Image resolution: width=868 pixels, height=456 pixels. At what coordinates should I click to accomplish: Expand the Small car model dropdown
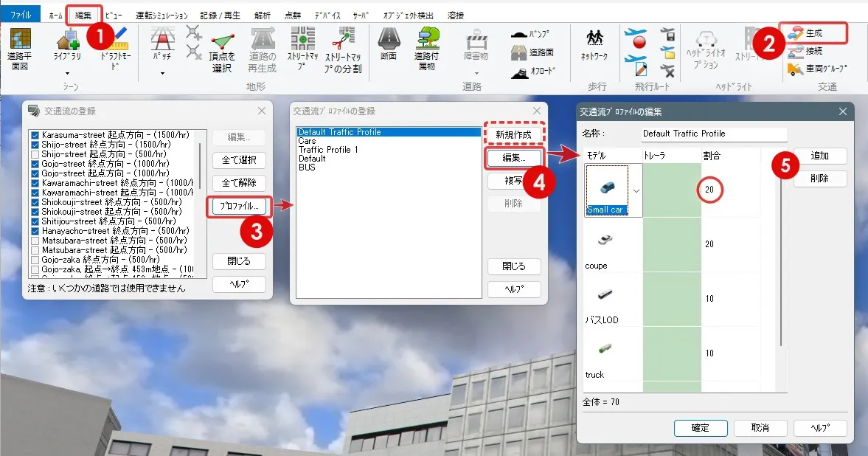point(636,190)
